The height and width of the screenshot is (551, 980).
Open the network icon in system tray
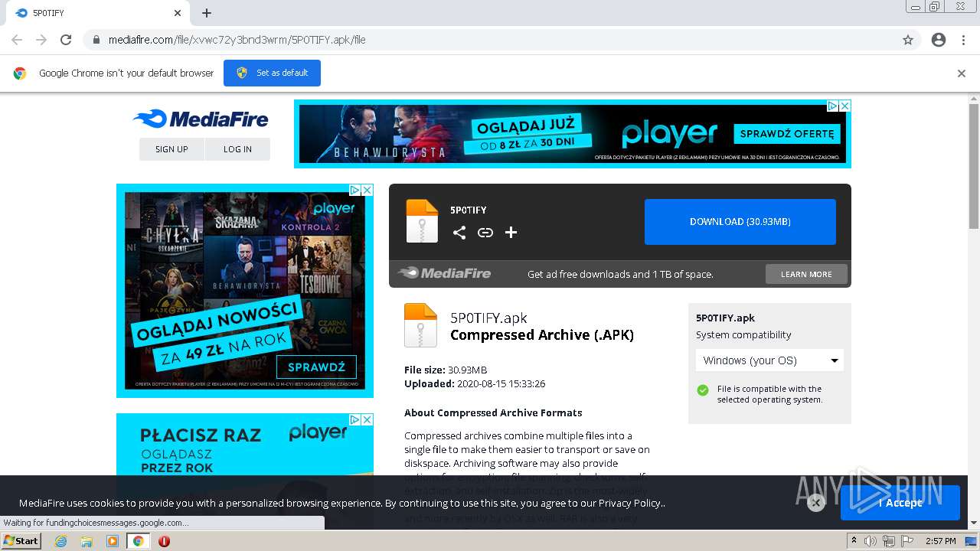889,541
